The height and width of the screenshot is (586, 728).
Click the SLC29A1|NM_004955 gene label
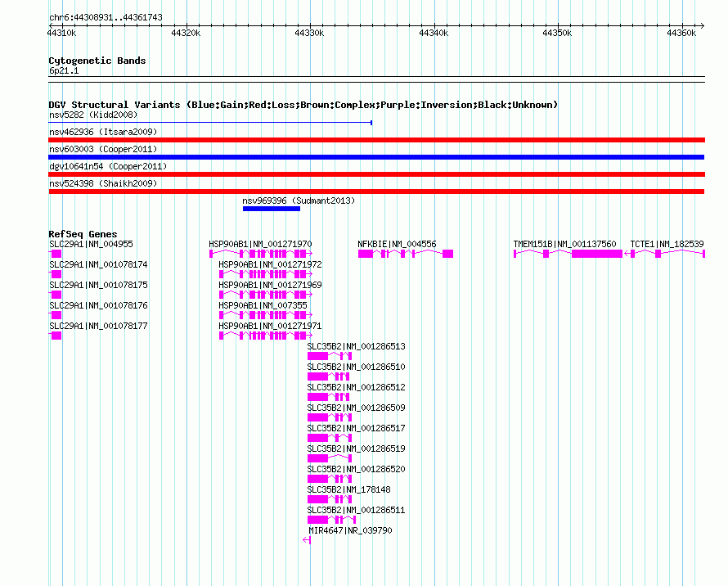(x=91, y=244)
